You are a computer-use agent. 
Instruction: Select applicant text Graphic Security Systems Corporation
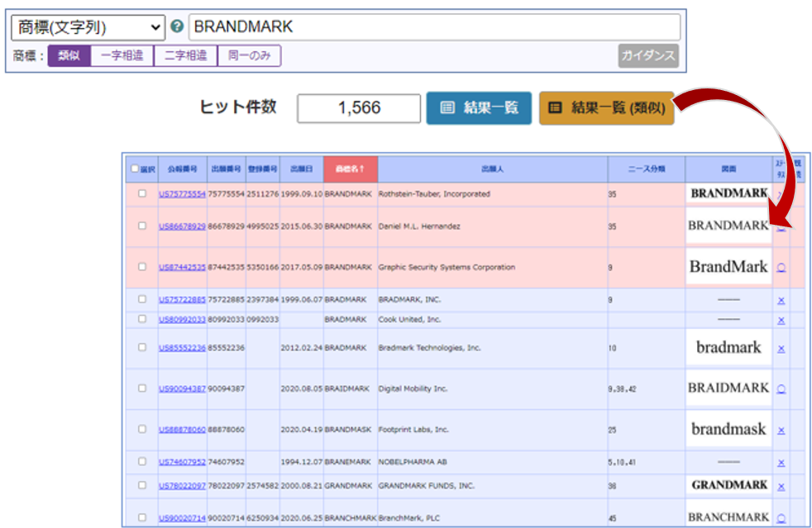coord(447,267)
